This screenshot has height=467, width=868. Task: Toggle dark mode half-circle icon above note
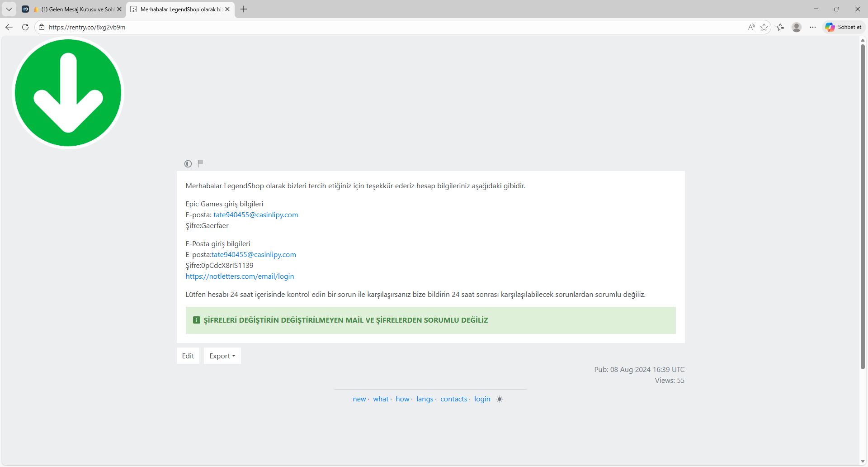point(188,164)
